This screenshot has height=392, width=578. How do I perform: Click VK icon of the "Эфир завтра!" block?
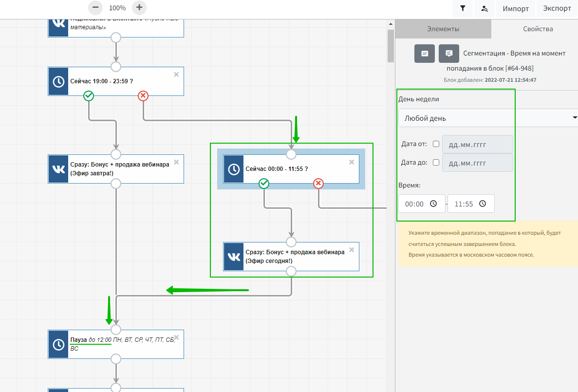58,169
